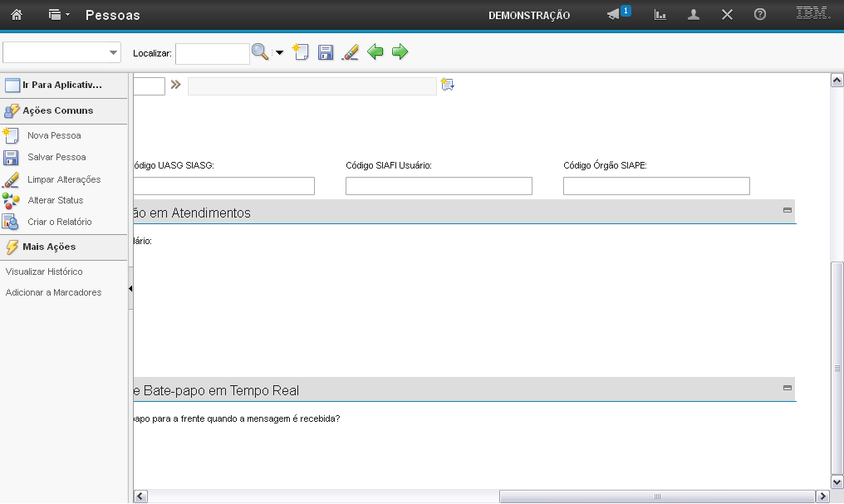Go to next record with right green arrow
Image resolution: width=844 pixels, height=504 pixels.
click(x=400, y=52)
